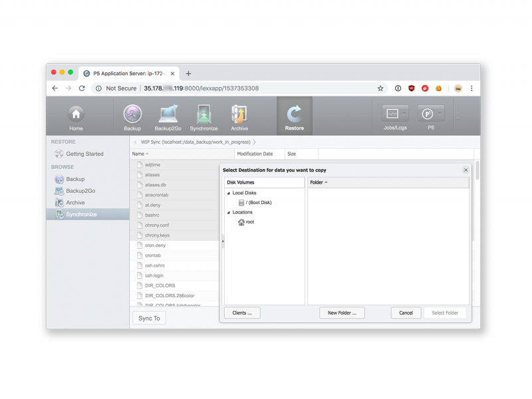Collapse the Locations tree node
532x399 pixels.
coord(228,212)
